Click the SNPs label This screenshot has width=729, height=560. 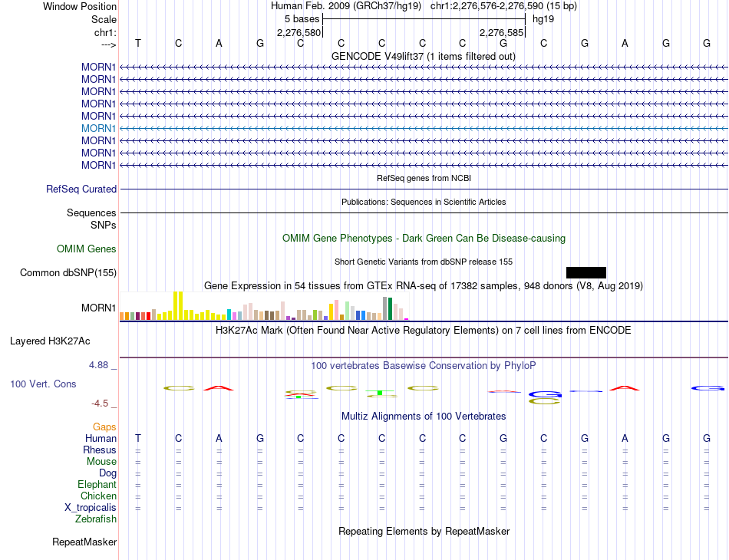click(x=104, y=225)
